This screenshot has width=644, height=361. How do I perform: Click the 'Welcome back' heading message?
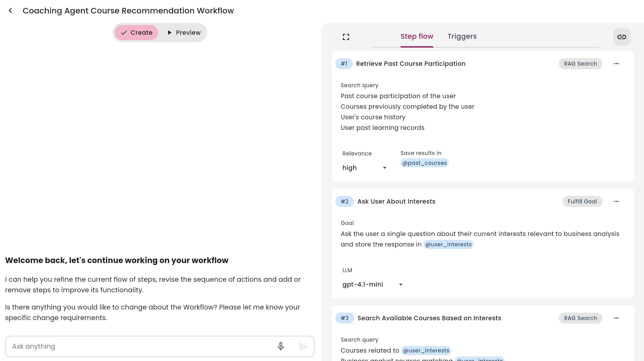coord(117,260)
